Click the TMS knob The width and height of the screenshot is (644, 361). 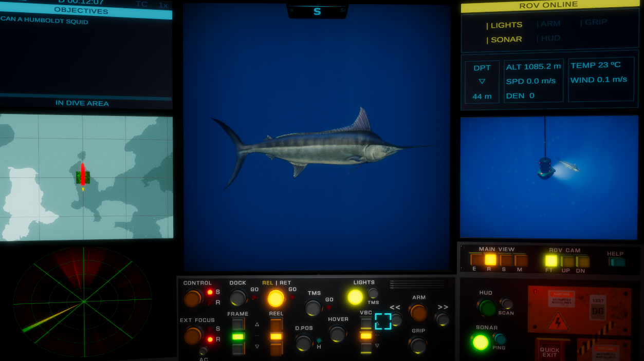click(x=313, y=308)
